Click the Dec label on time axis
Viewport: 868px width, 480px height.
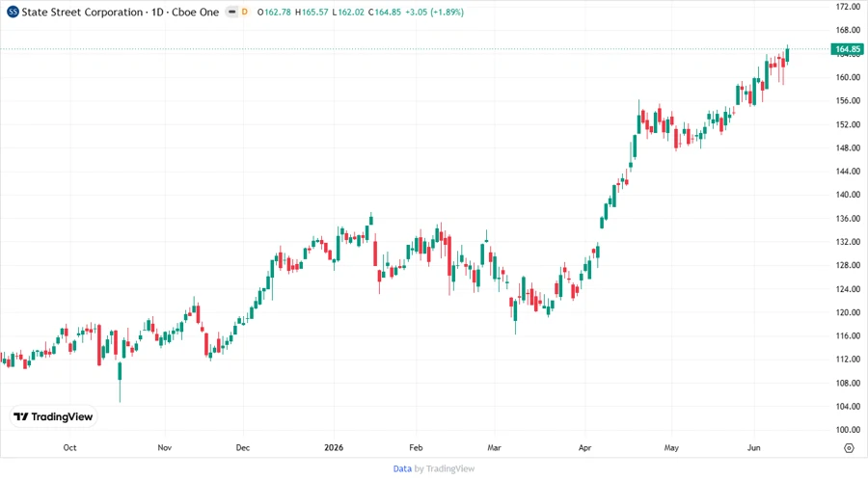coord(242,447)
